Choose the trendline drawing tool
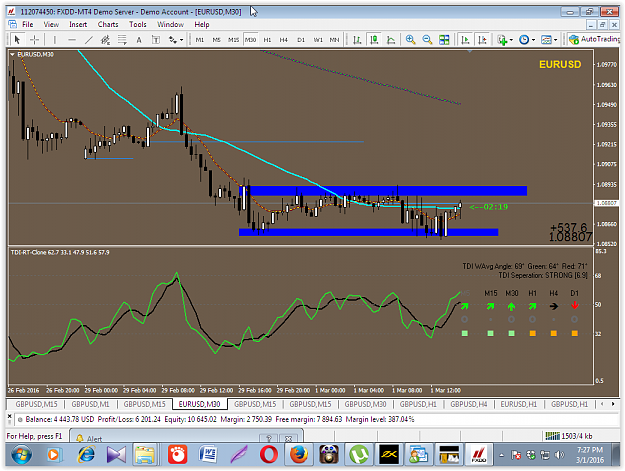This screenshot has height=471, width=625. 88,39
